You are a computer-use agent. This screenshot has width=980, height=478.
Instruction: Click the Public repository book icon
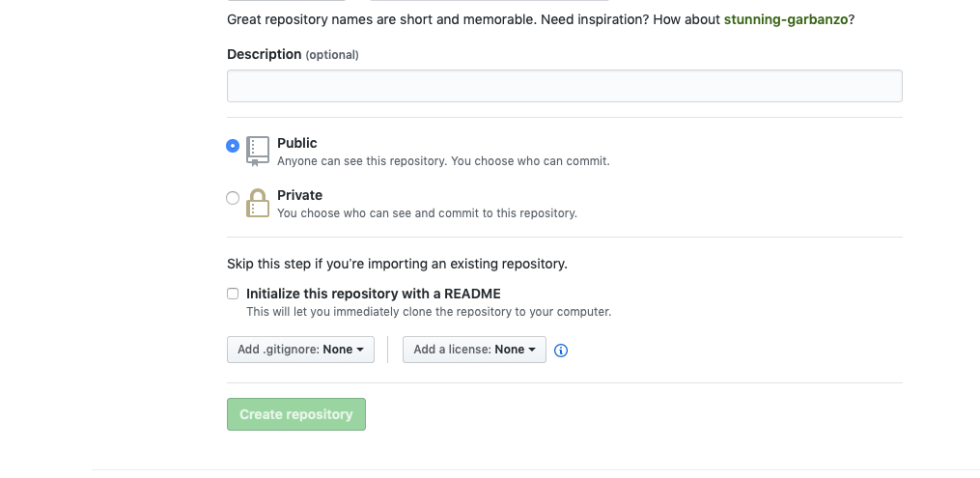[x=257, y=150]
